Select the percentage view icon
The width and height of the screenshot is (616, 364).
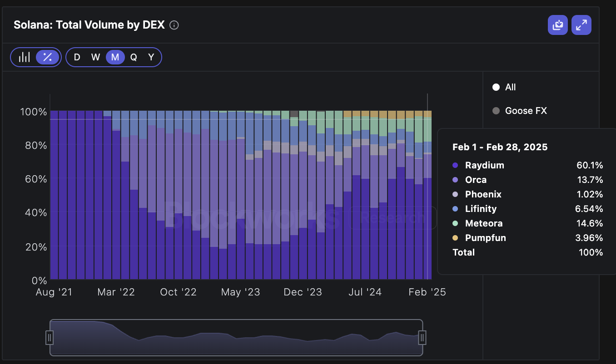coord(47,57)
